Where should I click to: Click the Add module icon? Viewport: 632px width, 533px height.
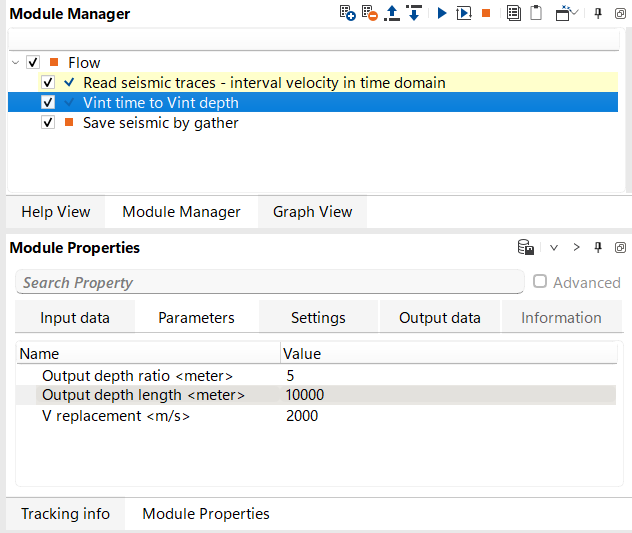click(x=348, y=14)
